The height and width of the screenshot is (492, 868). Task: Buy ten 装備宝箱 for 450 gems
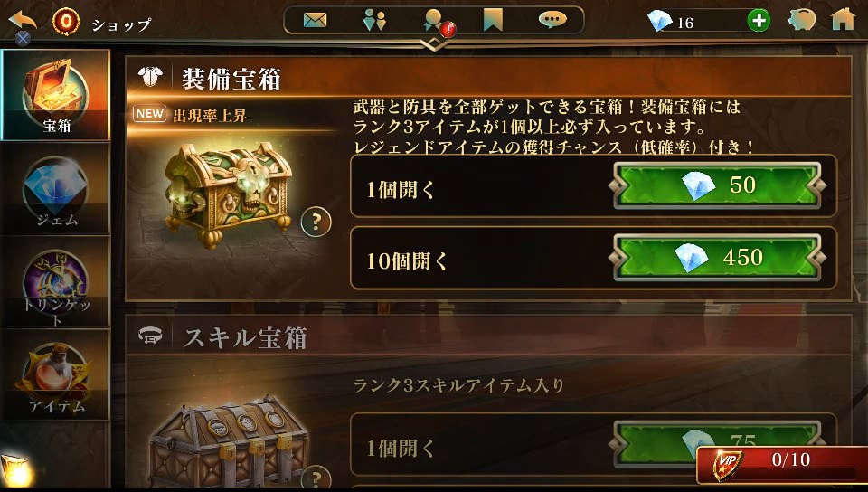pos(717,258)
